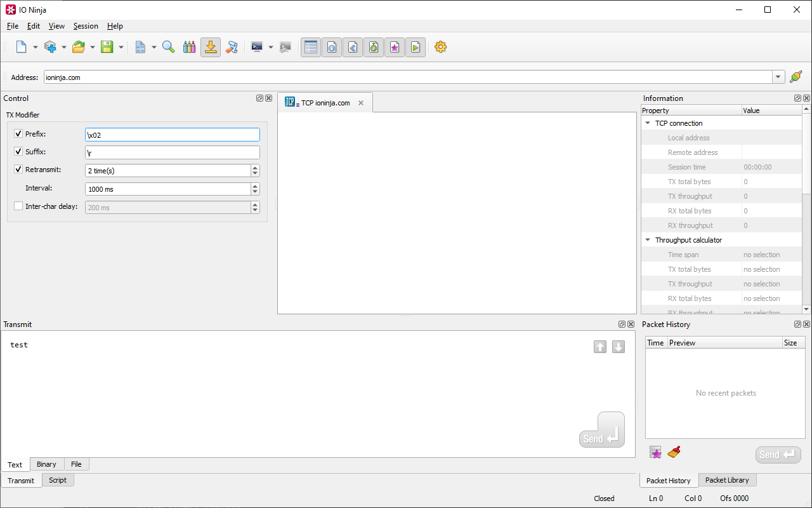This screenshot has width=812, height=508.
Task: Collapse the Throughput calculator group
Action: (648, 240)
